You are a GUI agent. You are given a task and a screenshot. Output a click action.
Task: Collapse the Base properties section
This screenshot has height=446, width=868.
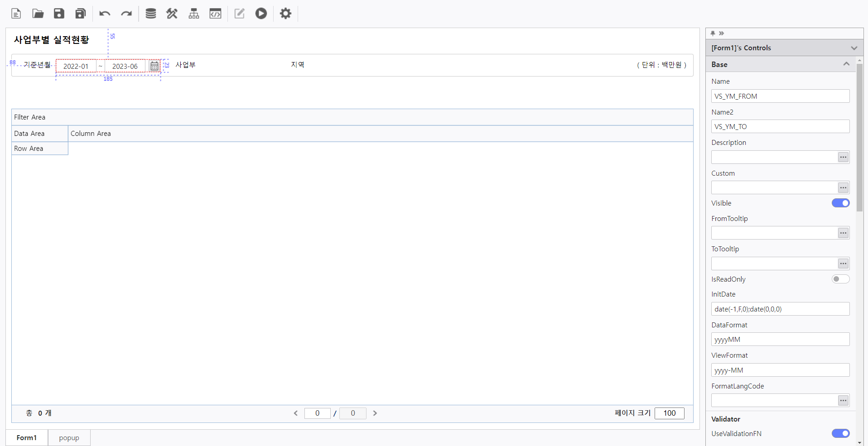tap(846, 64)
